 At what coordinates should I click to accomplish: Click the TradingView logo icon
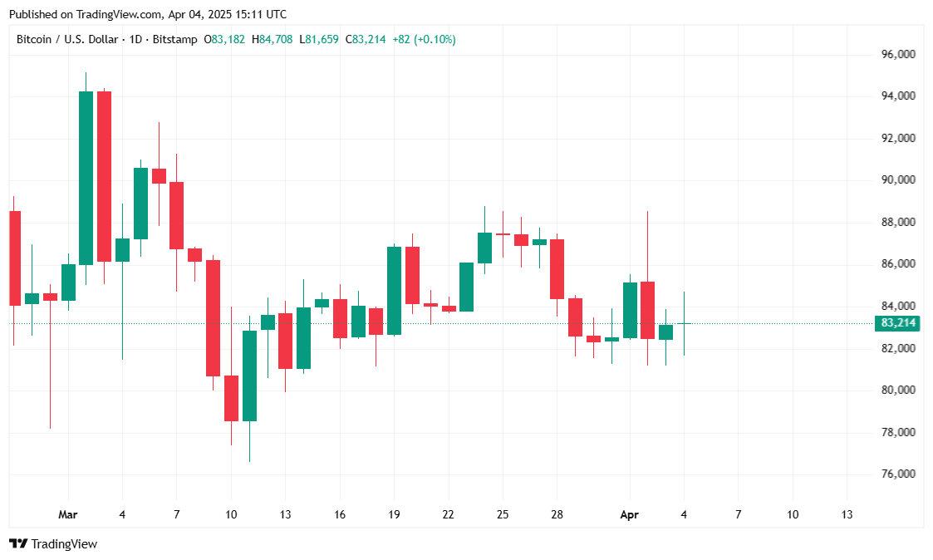pyautogui.click(x=17, y=544)
